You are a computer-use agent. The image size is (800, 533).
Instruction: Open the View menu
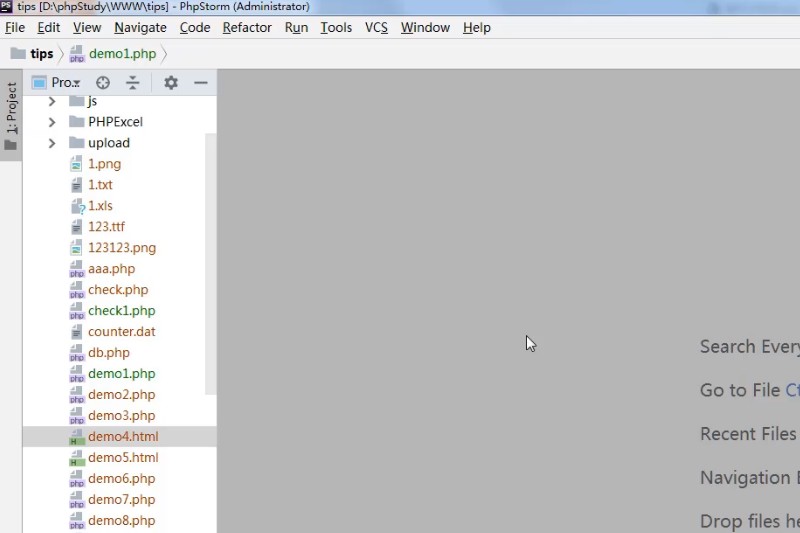[x=87, y=28]
